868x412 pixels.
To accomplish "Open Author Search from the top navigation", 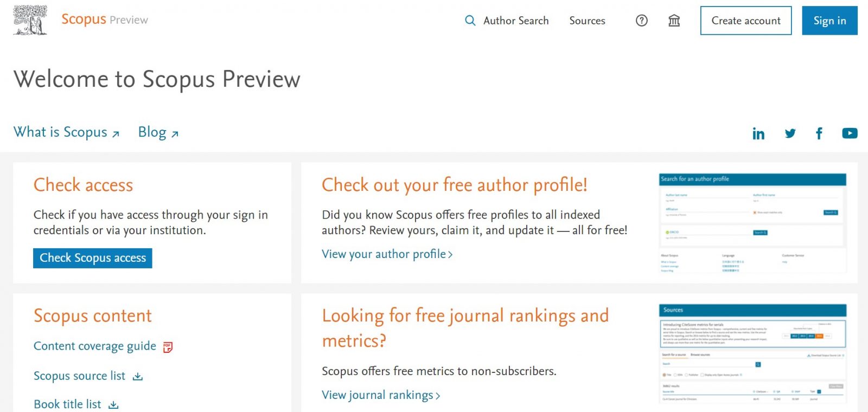I will [515, 21].
